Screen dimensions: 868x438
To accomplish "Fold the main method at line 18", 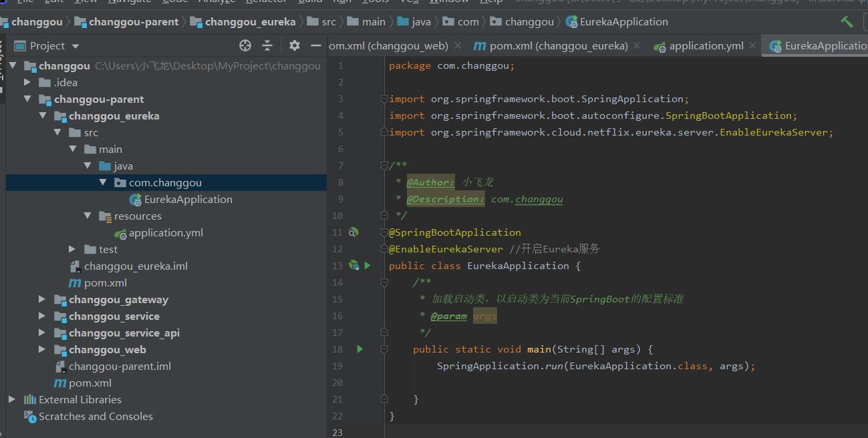I will coord(384,349).
